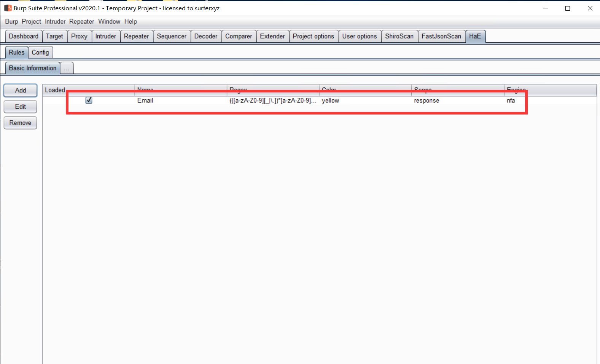Viewport: 600px width, 364px height.
Task: Click the Edit button
Action: [x=21, y=106]
